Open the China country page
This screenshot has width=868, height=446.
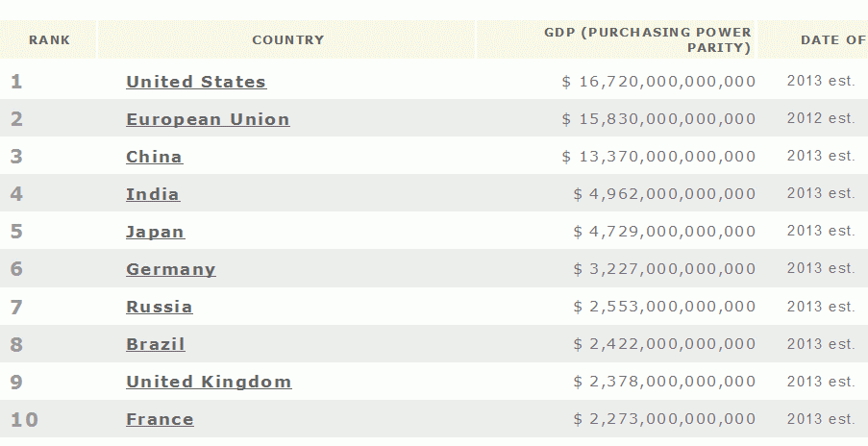point(154,157)
